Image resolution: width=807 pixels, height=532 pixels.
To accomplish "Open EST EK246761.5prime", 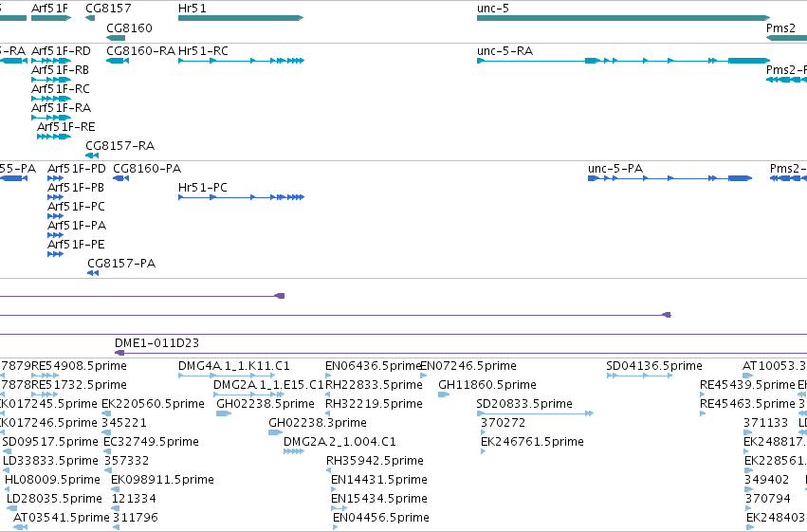I will click(532, 442).
